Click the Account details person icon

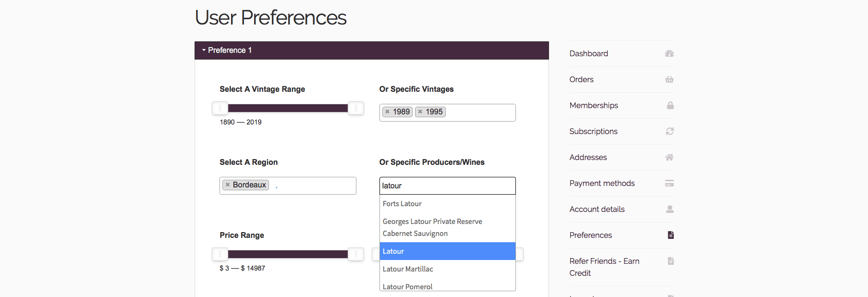click(x=670, y=209)
